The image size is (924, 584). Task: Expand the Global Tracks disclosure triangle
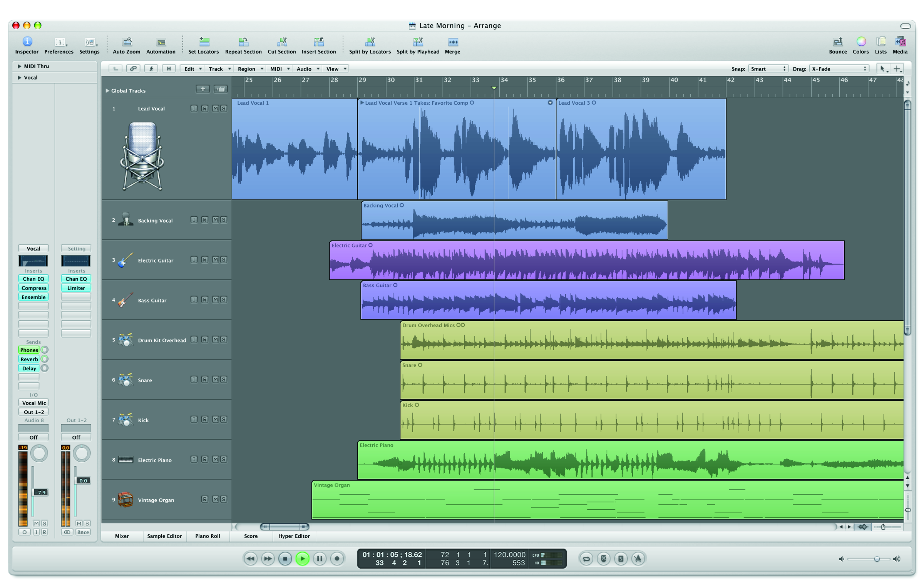(107, 91)
